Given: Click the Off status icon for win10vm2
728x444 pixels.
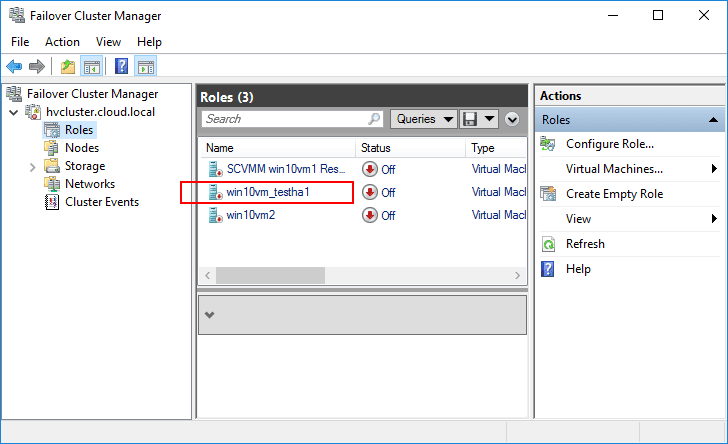Looking at the screenshot, I should [370, 215].
